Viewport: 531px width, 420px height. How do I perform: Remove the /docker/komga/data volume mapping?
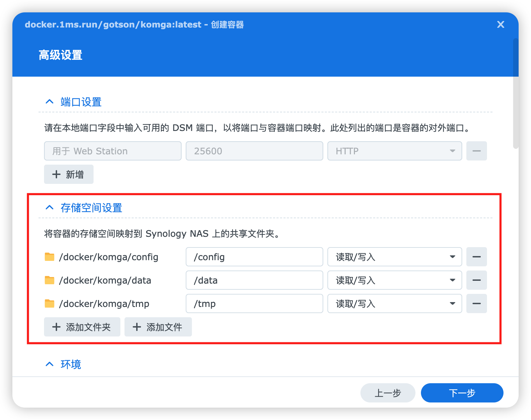[476, 280]
